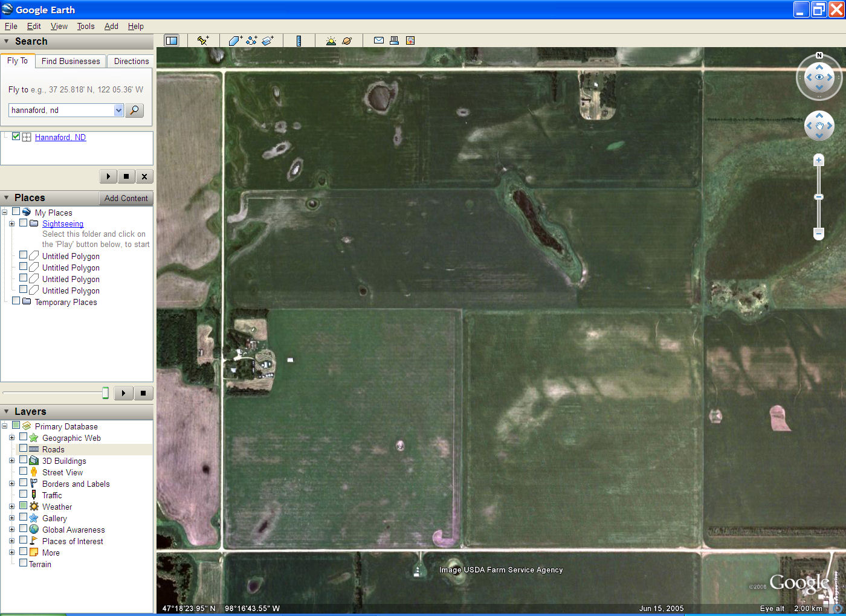Add a polygon with toolbar icon
846x616 pixels.
tap(235, 40)
